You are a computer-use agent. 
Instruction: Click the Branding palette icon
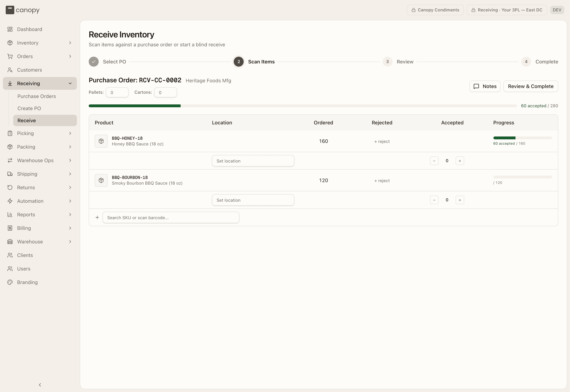point(10,282)
